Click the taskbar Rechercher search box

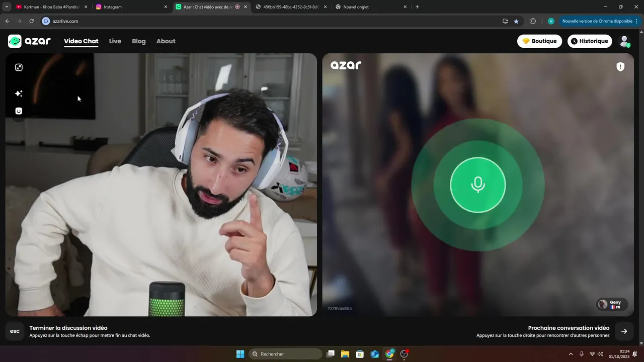click(286, 354)
